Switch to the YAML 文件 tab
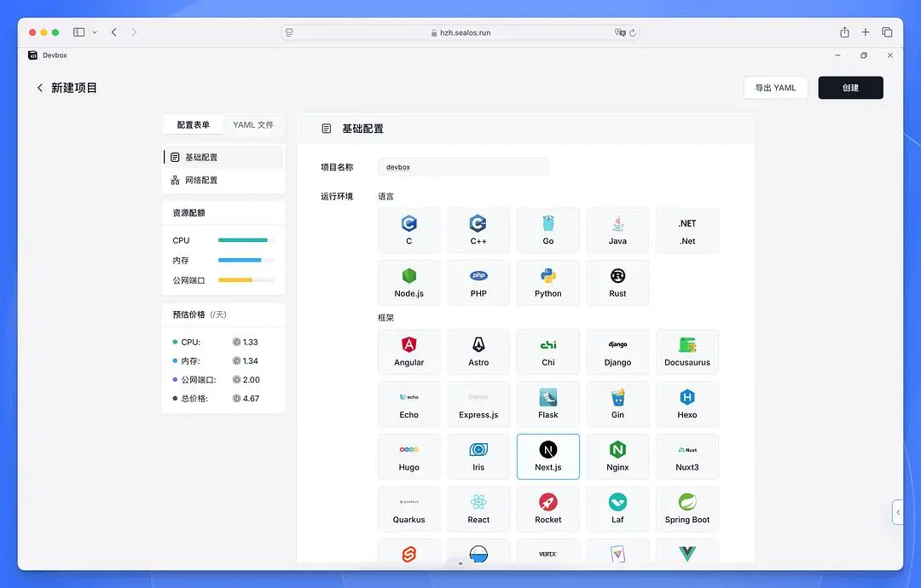This screenshot has width=921, height=588. pyautogui.click(x=253, y=125)
